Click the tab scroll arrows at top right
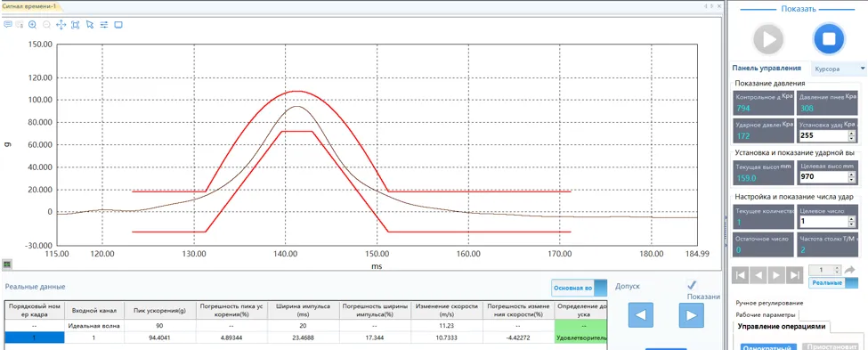This screenshot has width=868, height=350. [710, 6]
